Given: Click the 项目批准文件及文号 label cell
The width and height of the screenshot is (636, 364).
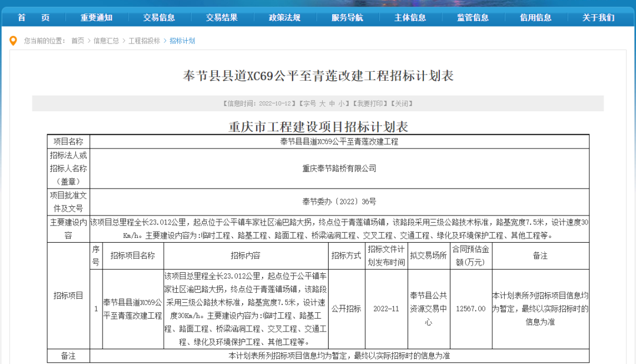Looking at the screenshot, I should (x=68, y=201).
